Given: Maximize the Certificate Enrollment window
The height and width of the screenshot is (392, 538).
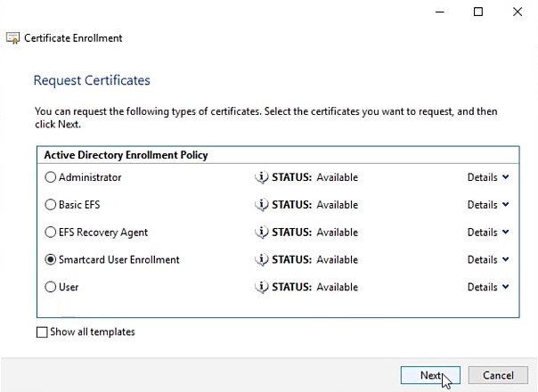Looking at the screenshot, I should pos(478,12).
